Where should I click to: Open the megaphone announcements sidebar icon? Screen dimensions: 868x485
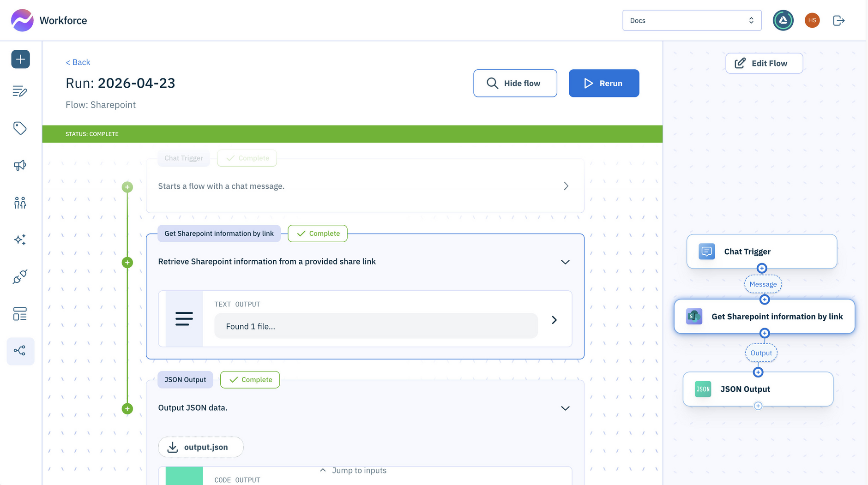(20, 165)
